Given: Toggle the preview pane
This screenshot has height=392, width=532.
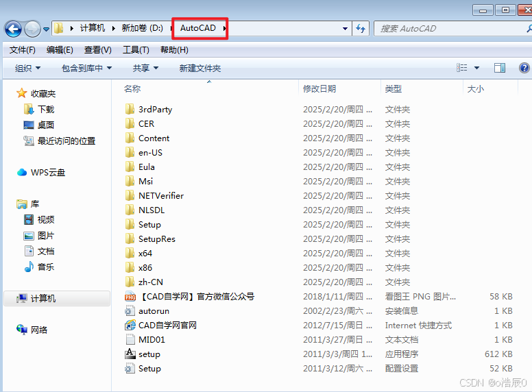Looking at the screenshot, I should click(500, 68).
